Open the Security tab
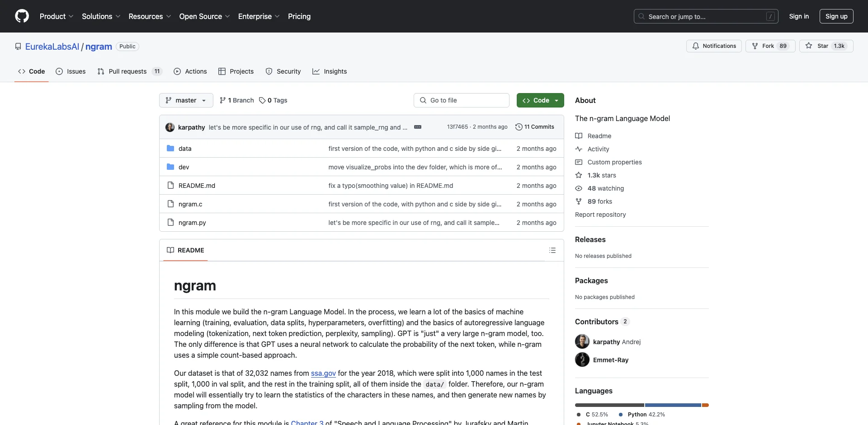Screen dimensions: 868x425 pos(283,71)
